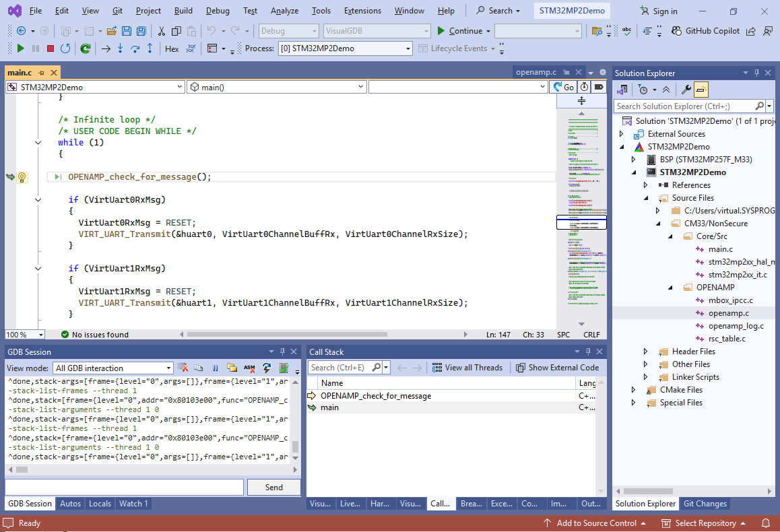Screen dimensions: 780x532
Task: Send the GDB command
Action: point(273,488)
